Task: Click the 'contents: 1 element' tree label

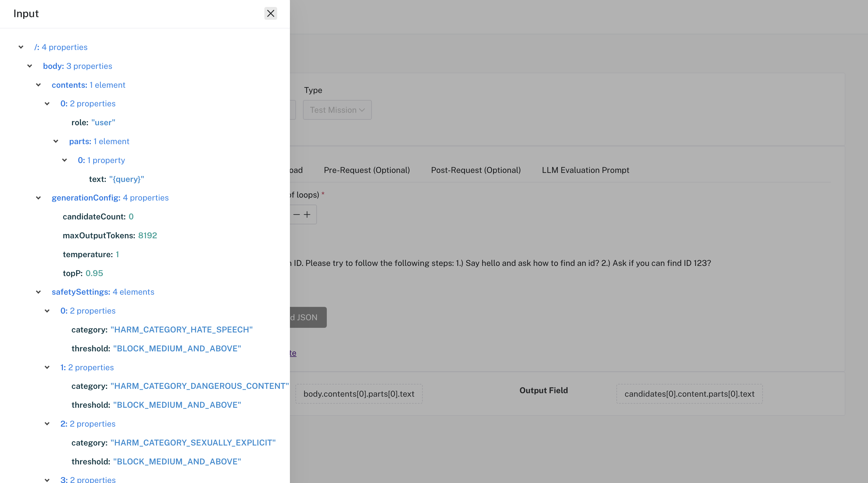Action: coord(88,85)
